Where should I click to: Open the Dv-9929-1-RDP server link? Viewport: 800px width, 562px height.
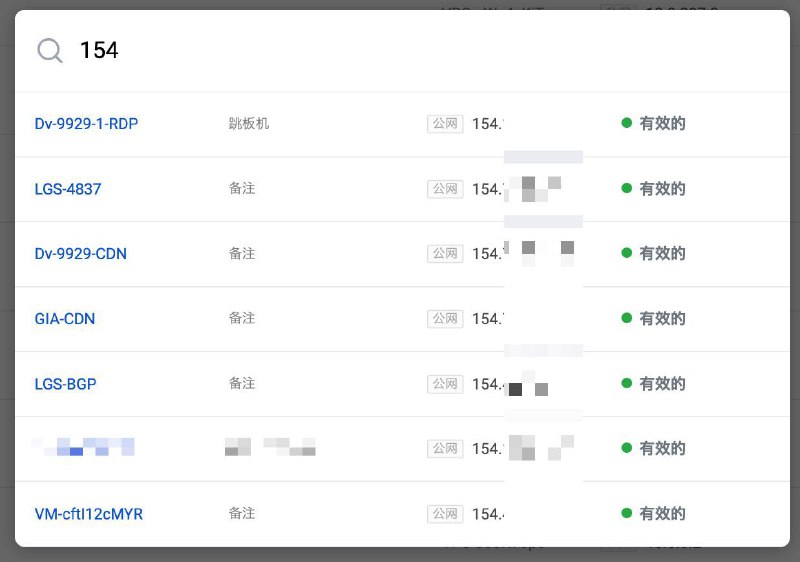[x=86, y=124]
